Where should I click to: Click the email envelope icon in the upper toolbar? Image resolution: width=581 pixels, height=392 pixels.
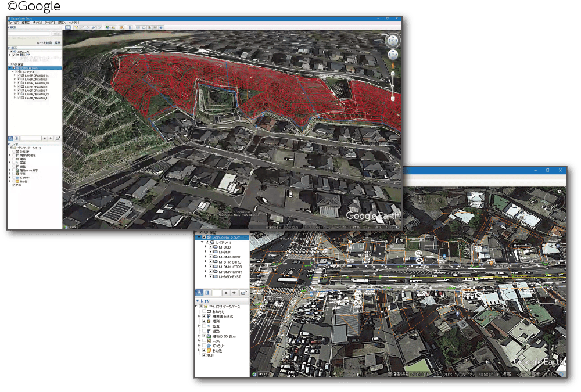(138, 27)
